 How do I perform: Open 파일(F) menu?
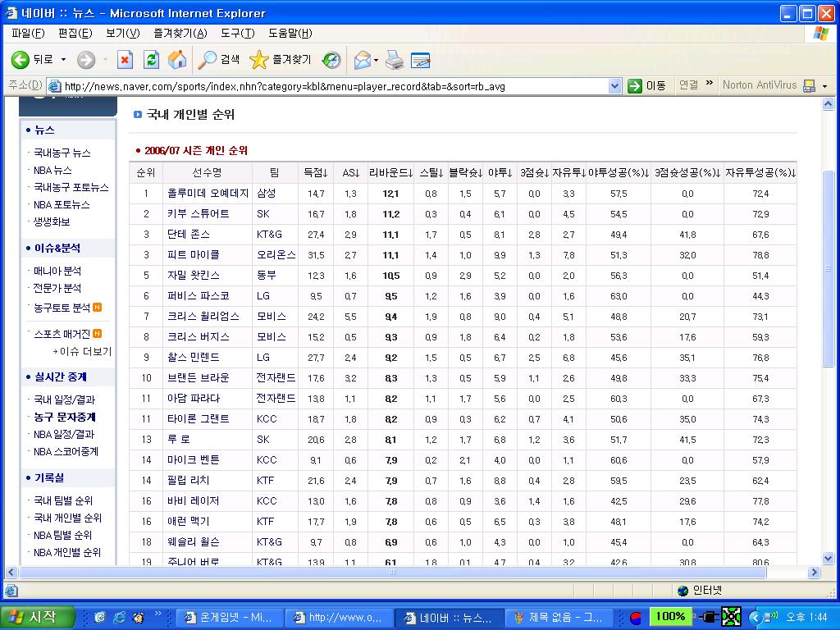click(28, 33)
